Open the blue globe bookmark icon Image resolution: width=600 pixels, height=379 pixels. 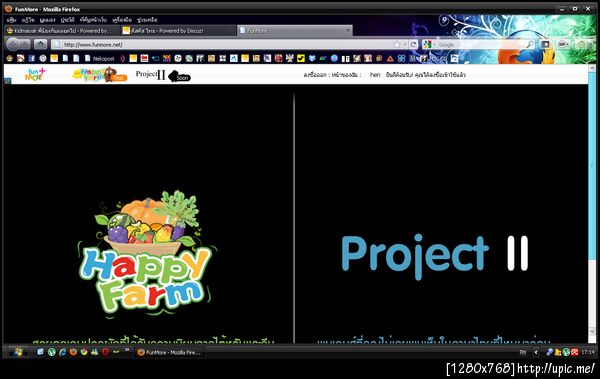pos(334,58)
